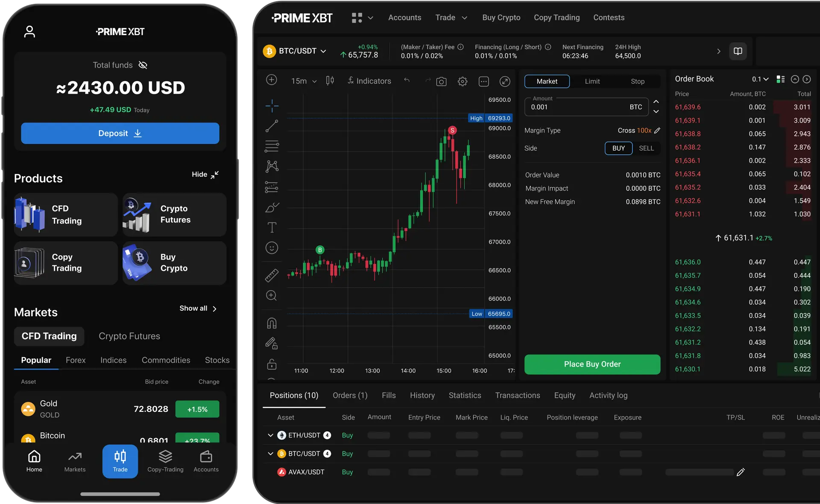
Task: Switch to the Limit order tab
Action: pyautogui.click(x=592, y=81)
